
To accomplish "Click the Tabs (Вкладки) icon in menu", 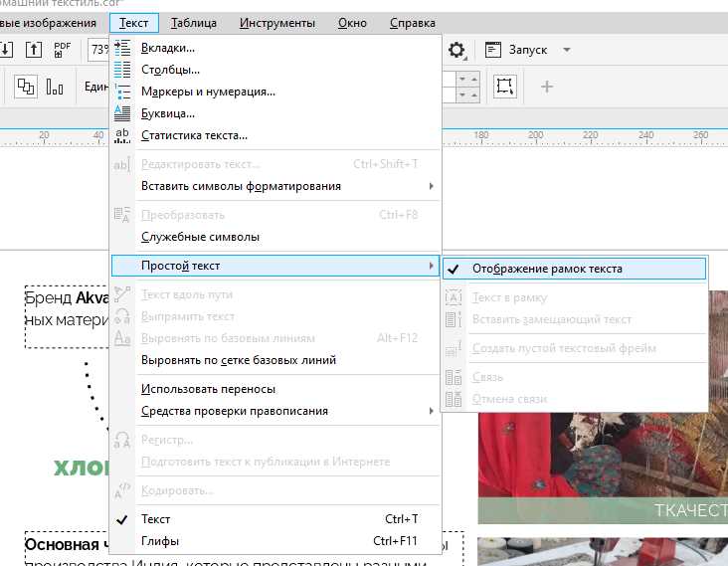I will click(x=122, y=48).
